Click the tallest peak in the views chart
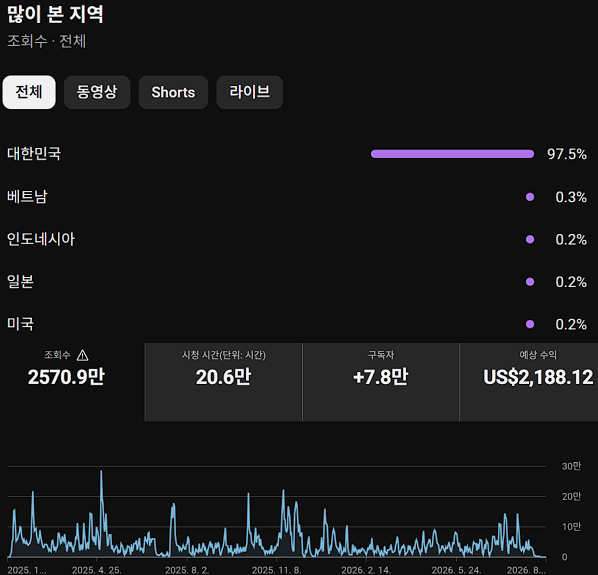Image resolution: width=598 pixels, height=575 pixels. 101,472
